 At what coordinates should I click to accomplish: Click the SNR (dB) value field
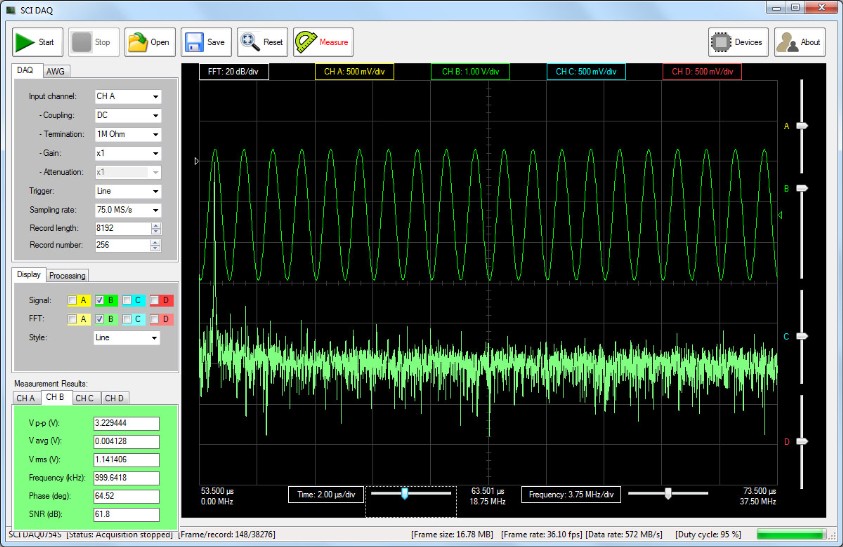[x=126, y=515]
